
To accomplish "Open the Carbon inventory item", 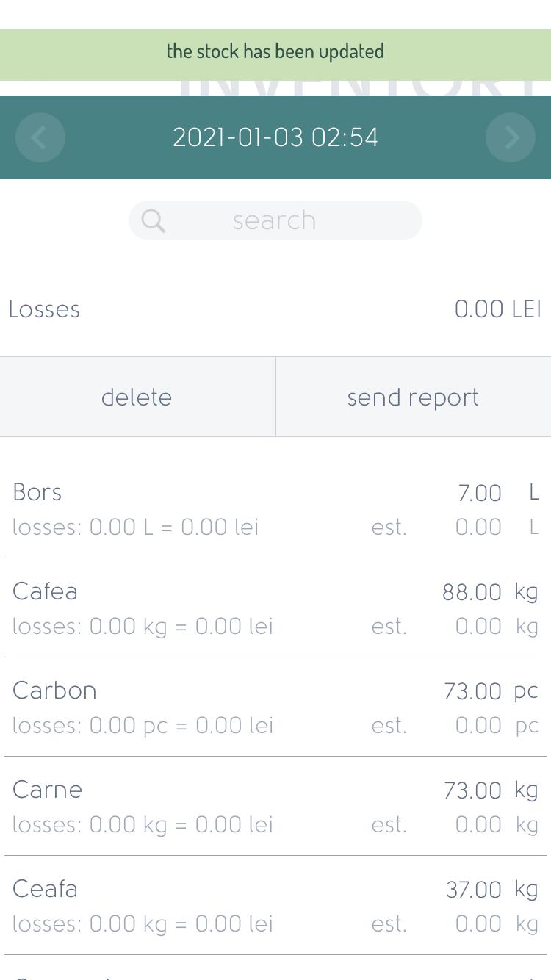I will click(275, 707).
